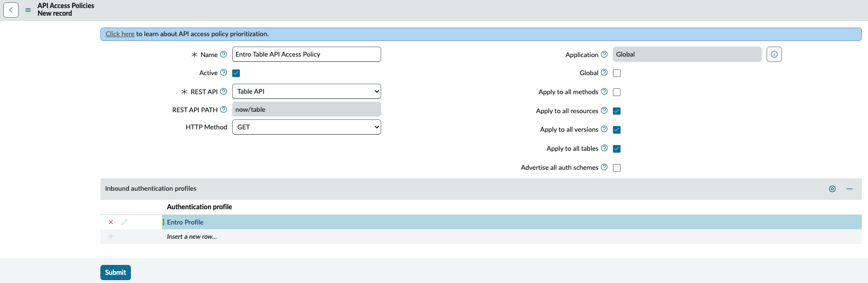This screenshot has height=283, width=868.
Task: Show help for Apply to all methods
Action: [604, 91]
